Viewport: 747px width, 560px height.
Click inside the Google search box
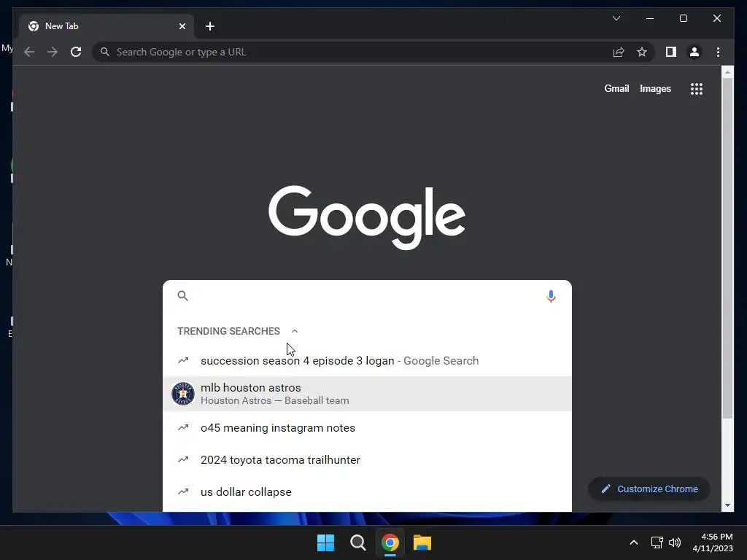(367, 296)
